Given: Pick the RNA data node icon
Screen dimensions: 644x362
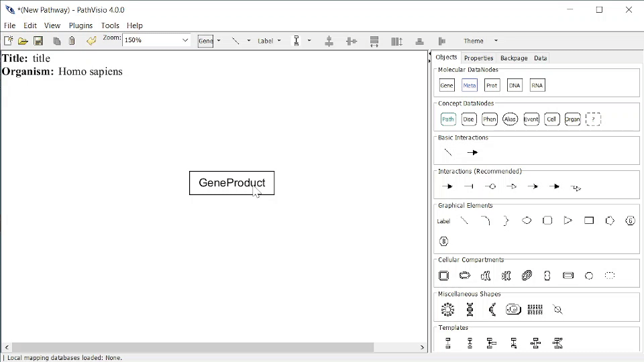Looking at the screenshot, I should (x=537, y=85).
